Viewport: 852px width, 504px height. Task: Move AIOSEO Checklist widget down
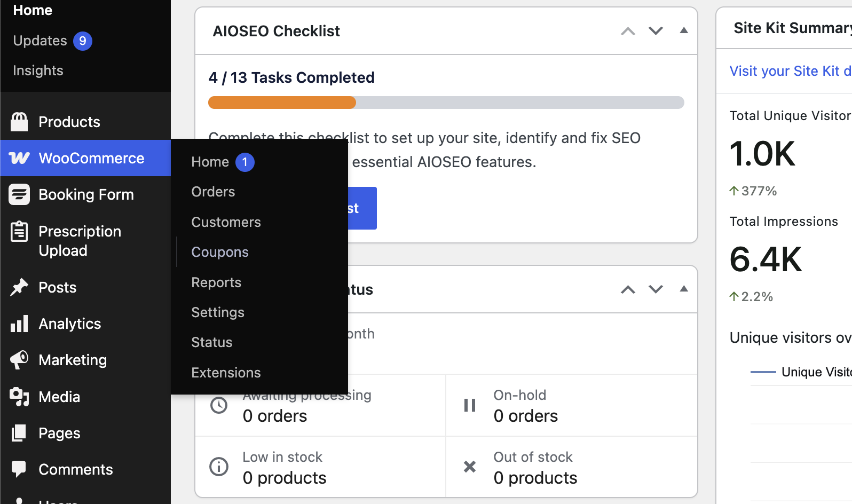pos(656,31)
